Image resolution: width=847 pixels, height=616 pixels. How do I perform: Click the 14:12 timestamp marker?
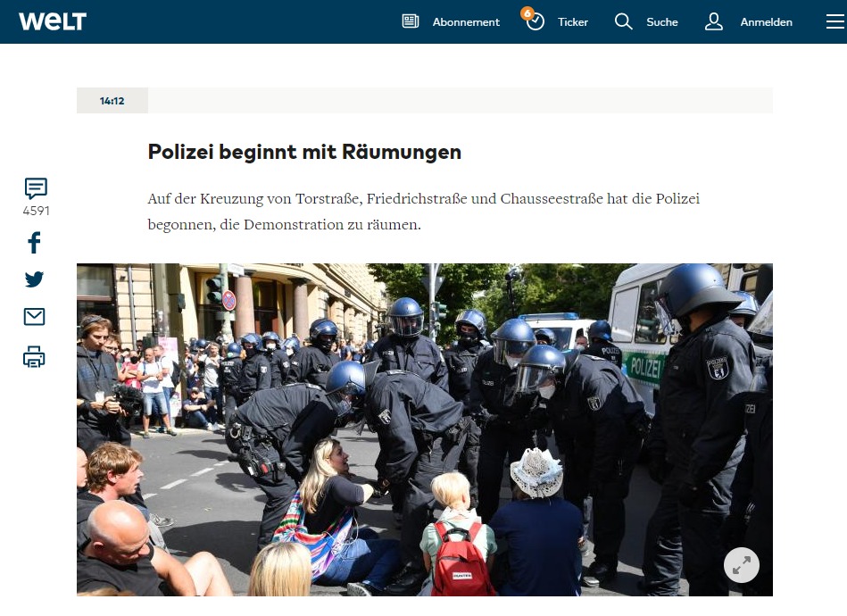tap(112, 101)
